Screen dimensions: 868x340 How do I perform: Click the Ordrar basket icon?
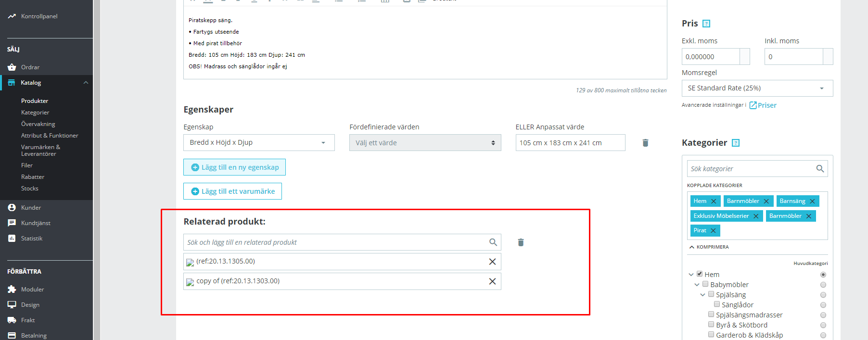coord(12,67)
